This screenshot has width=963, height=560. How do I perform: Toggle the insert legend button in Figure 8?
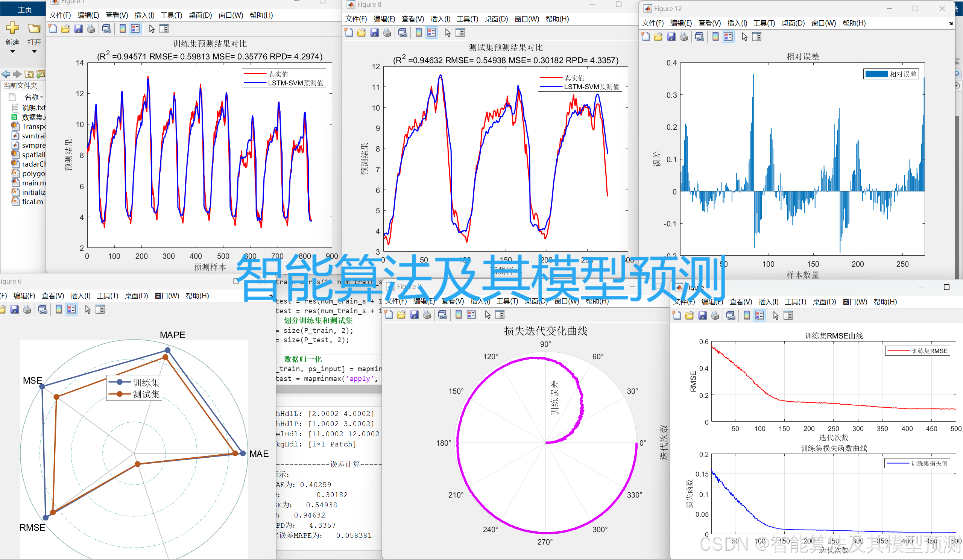(431, 32)
